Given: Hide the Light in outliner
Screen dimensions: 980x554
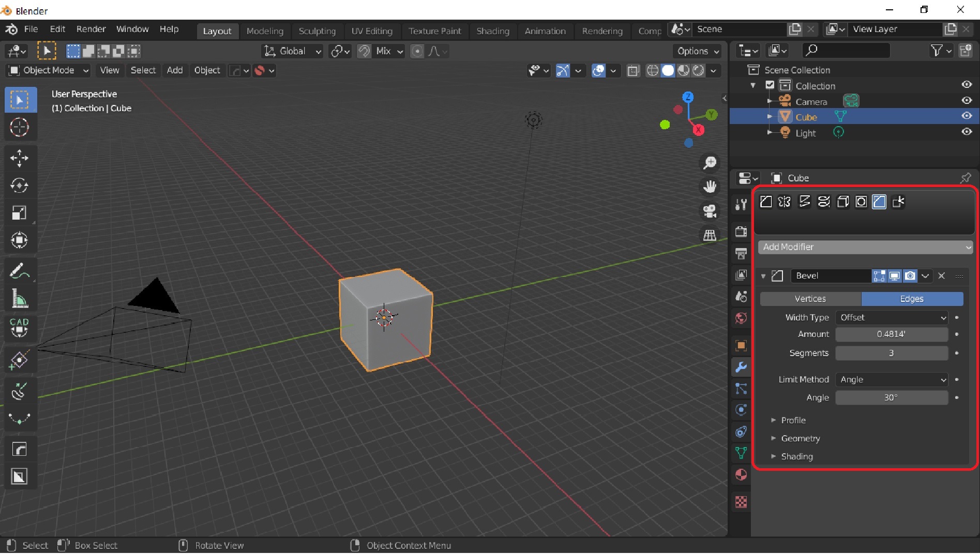Looking at the screenshot, I should coord(966,132).
